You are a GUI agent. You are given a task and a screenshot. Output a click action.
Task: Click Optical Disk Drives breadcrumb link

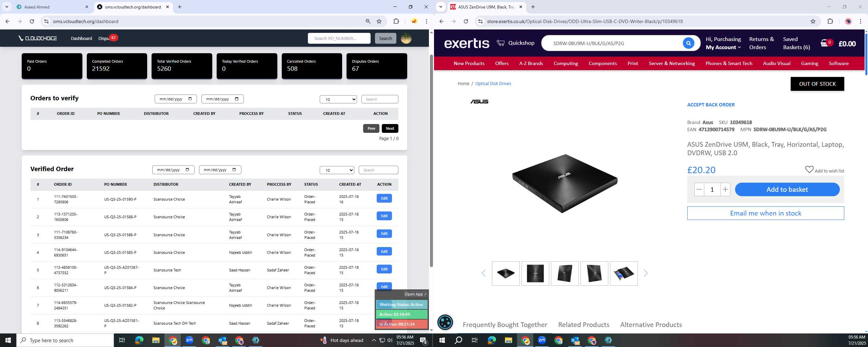pos(493,84)
